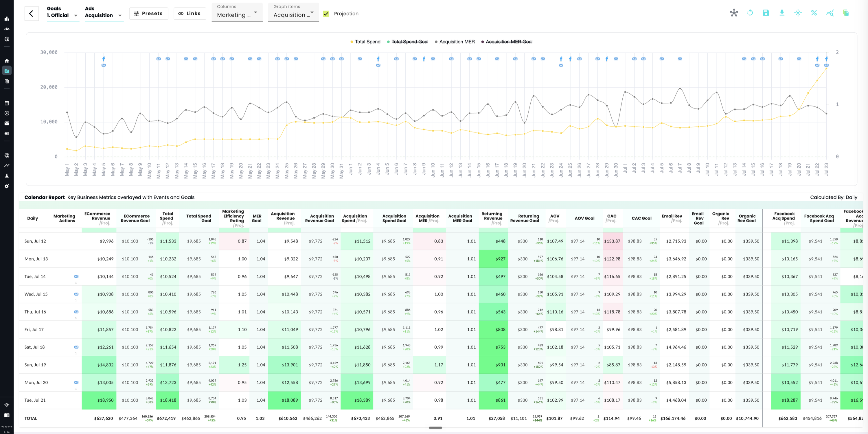Screen dimensions: 868x434
Task: Toggle Total Spend series in chart legend
Action: (365, 42)
